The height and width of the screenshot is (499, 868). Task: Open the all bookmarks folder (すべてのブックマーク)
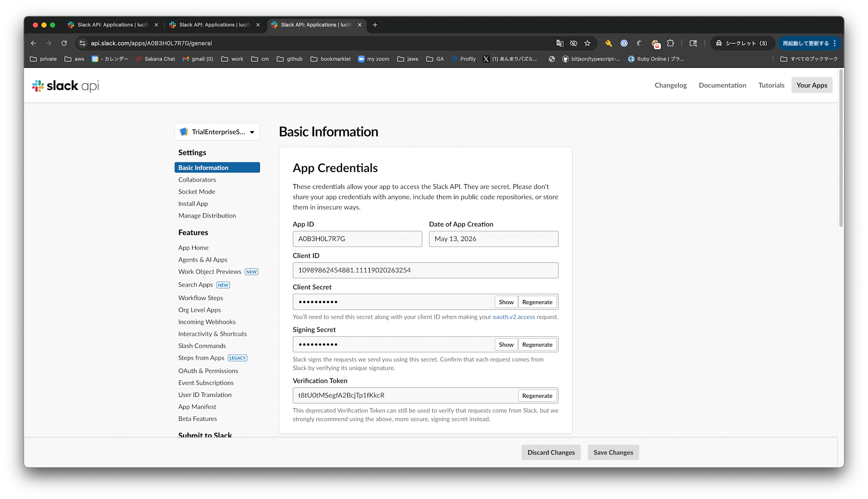pyautogui.click(x=809, y=59)
